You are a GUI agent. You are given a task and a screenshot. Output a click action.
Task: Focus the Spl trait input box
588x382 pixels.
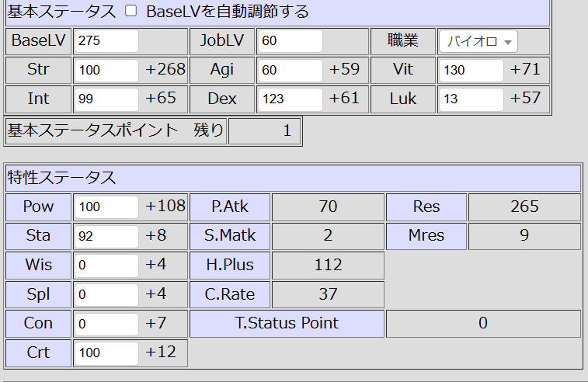106,294
